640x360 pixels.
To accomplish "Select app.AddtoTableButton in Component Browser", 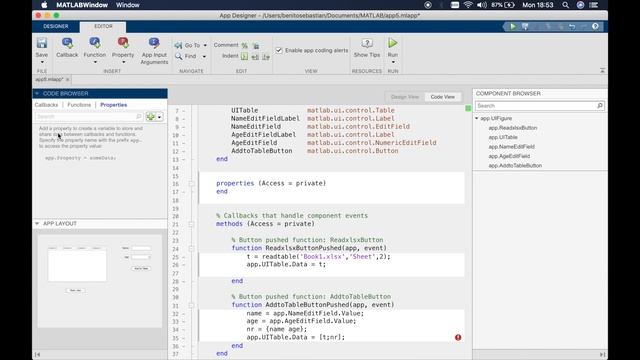I will coord(515,165).
